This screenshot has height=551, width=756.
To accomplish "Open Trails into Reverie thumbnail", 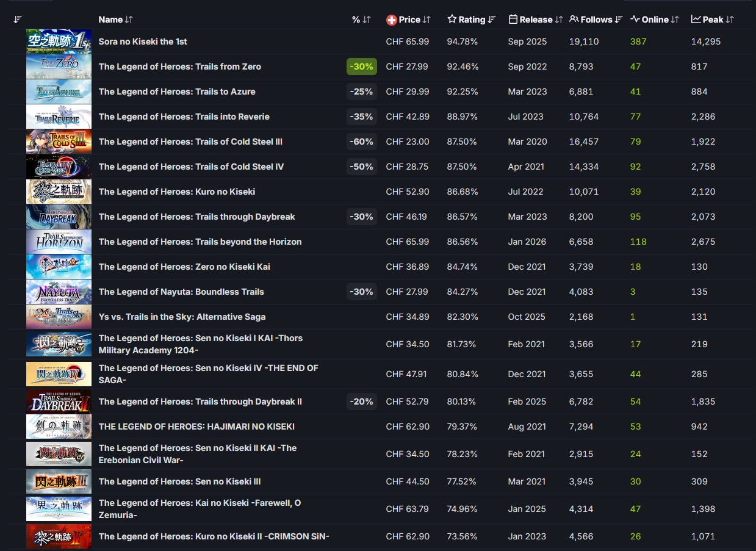I will [59, 117].
